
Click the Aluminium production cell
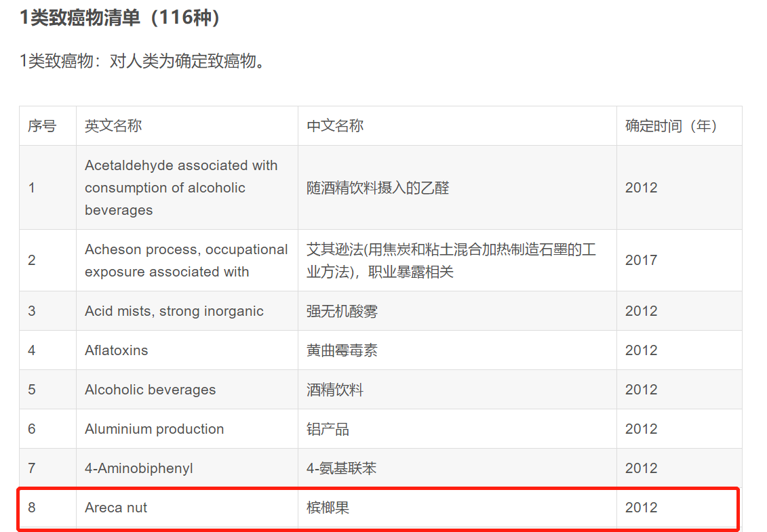pos(154,429)
